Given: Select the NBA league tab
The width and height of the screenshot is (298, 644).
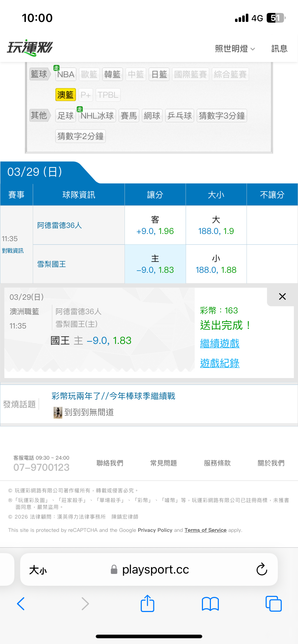Looking at the screenshot, I should point(66,74).
